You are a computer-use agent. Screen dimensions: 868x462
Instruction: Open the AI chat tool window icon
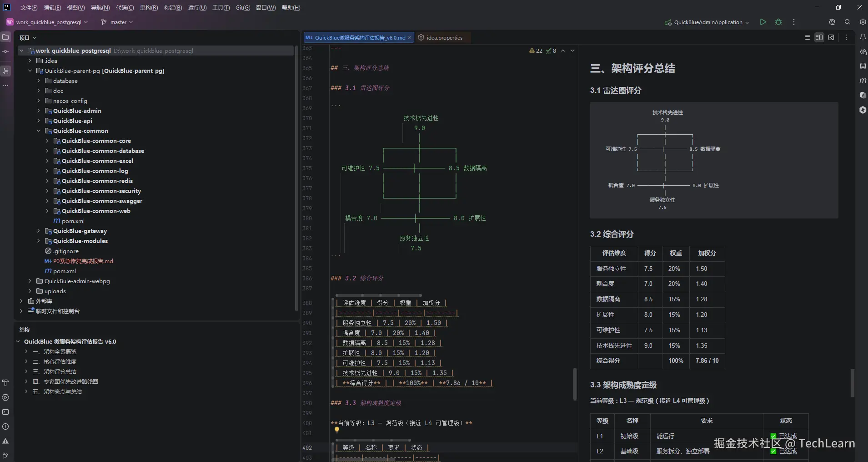(x=863, y=52)
